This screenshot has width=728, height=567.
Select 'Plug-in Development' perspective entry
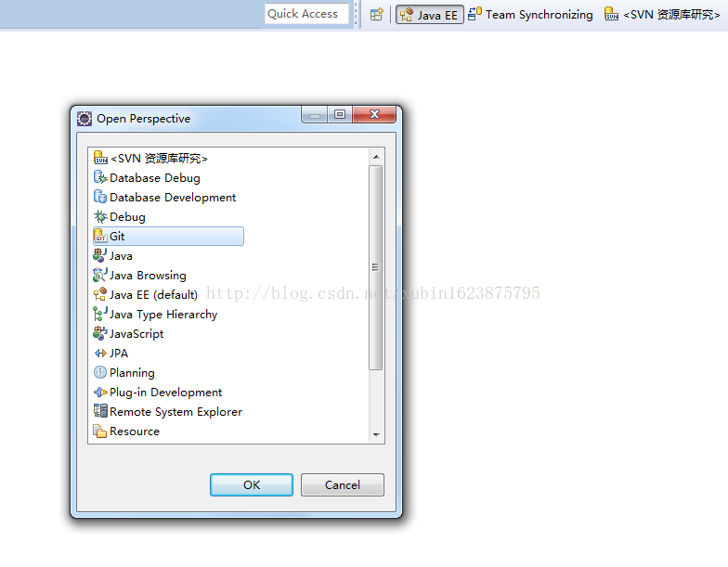[165, 392]
